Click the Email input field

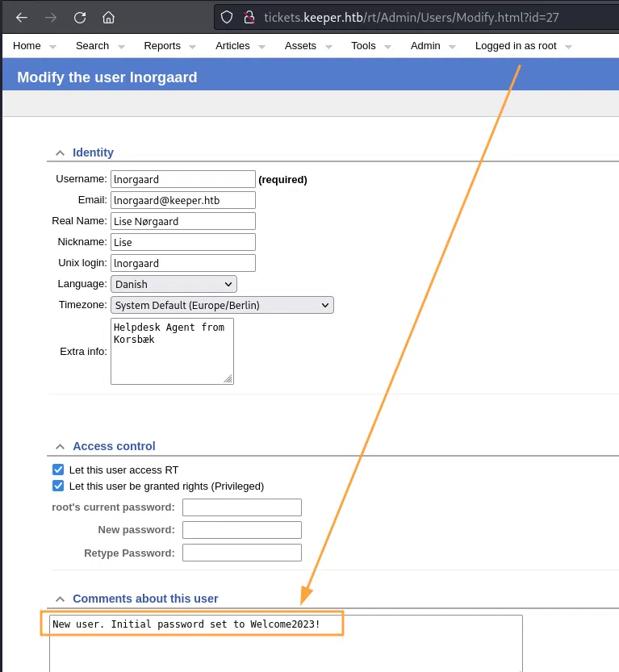(x=182, y=200)
